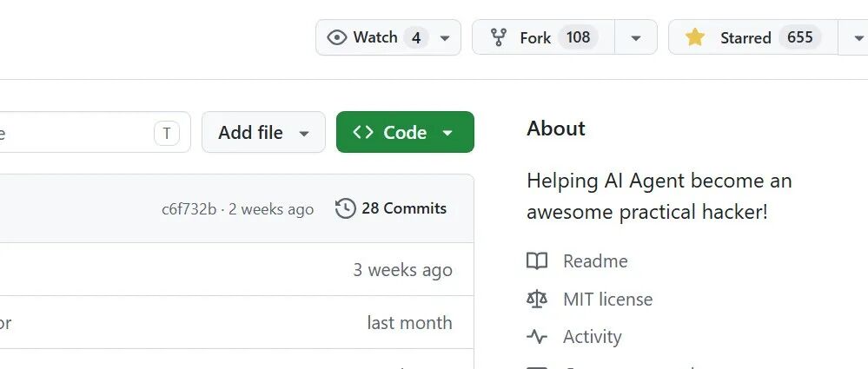Click the T keyboard shortcut hint

[x=167, y=133]
